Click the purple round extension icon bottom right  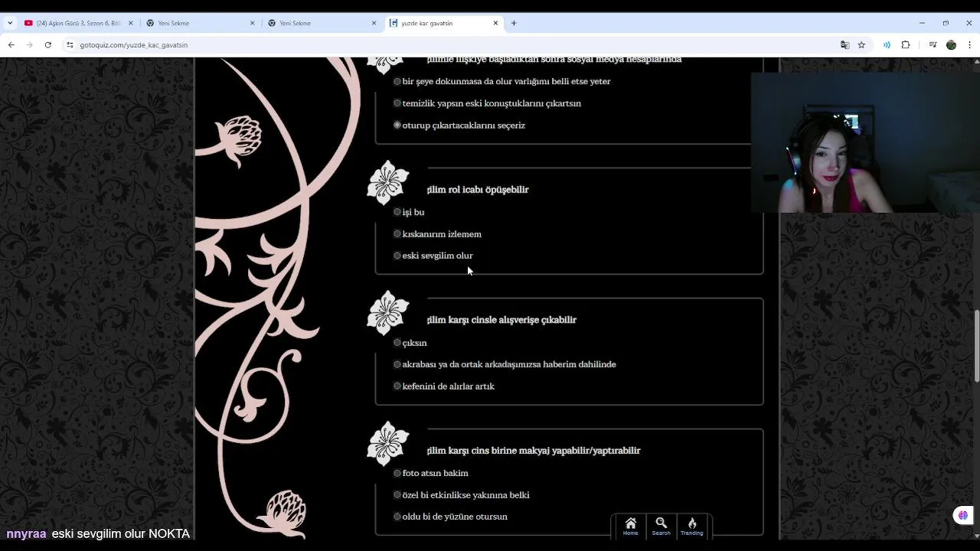[x=963, y=515]
